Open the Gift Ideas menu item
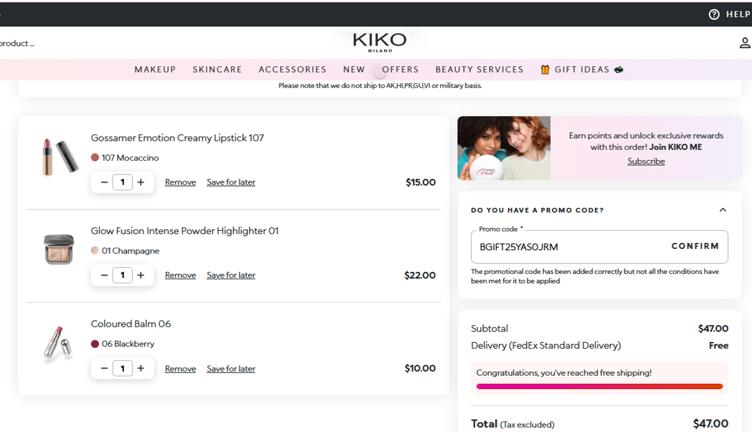The height and width of the screenshot is (432, 752). point(582,70)
